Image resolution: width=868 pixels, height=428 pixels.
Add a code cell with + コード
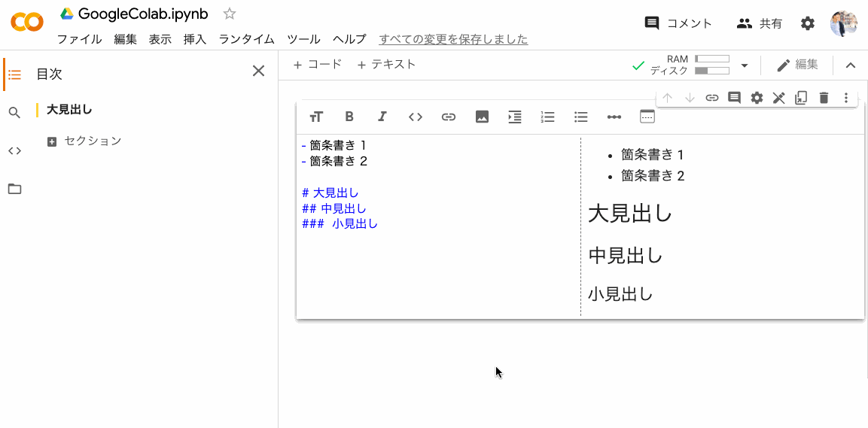(x=317, y=65)
